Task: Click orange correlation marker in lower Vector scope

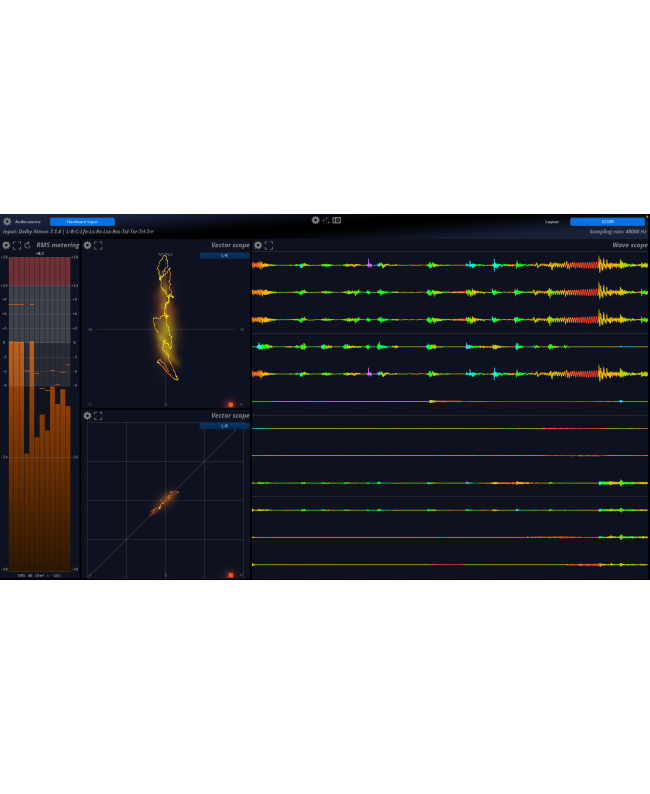Action: [231, 575]
